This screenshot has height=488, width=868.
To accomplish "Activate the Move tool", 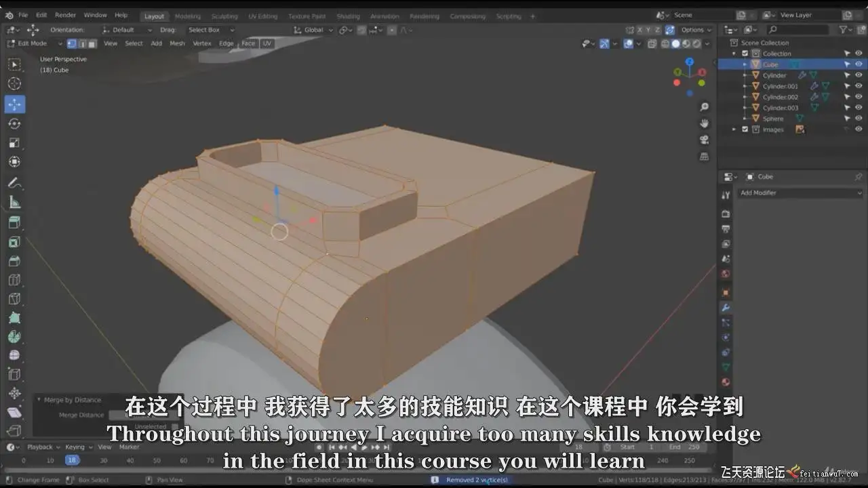I will tap(14, 104).
